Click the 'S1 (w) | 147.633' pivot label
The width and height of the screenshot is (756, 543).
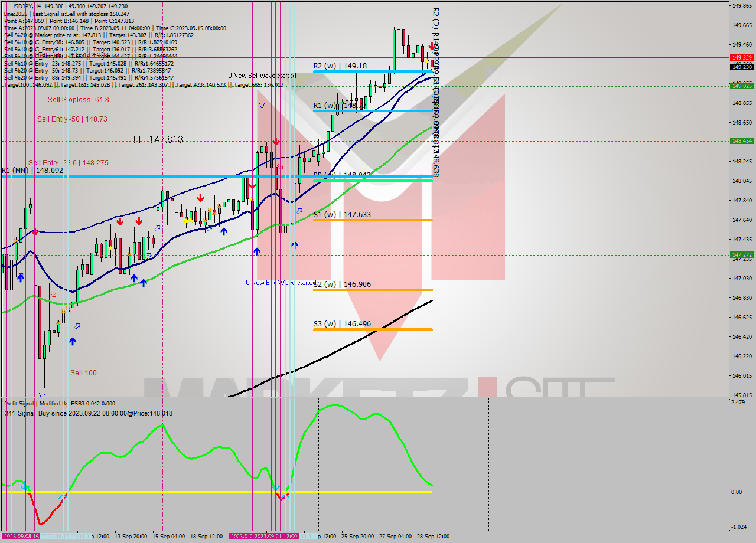click(x=342, y=215)
